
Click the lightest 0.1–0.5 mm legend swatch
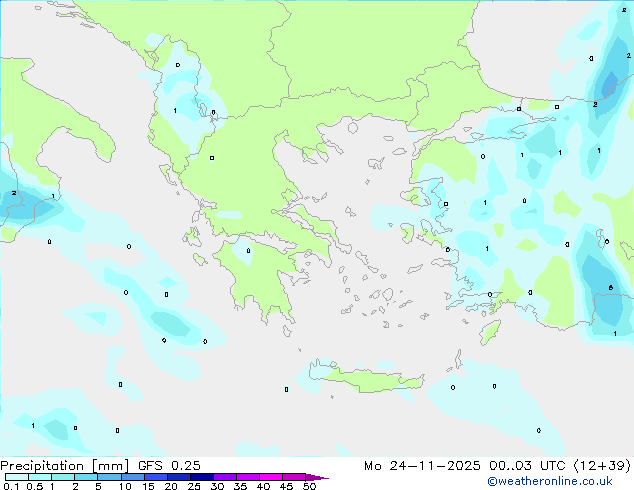point(17,477)
